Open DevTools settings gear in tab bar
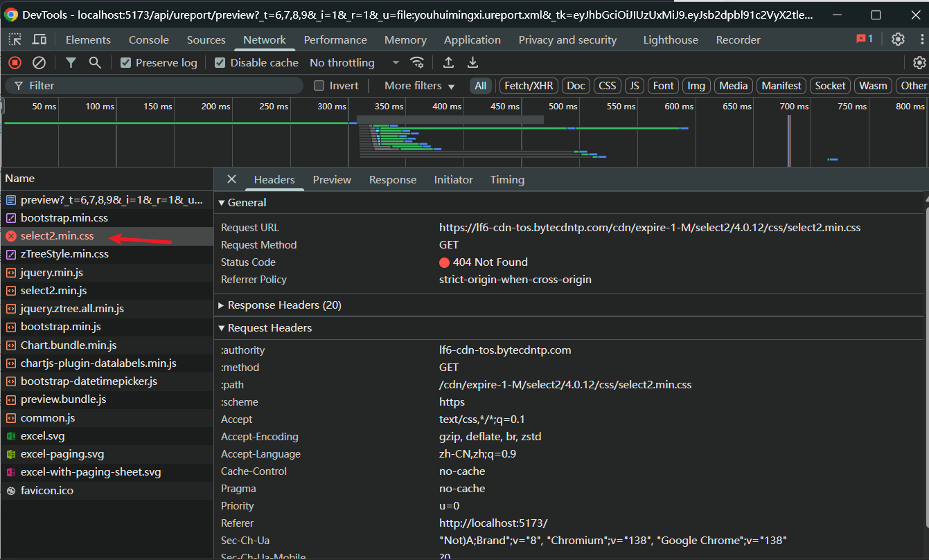The width and height of the screenshot is (929, 560). click(898, 39)
